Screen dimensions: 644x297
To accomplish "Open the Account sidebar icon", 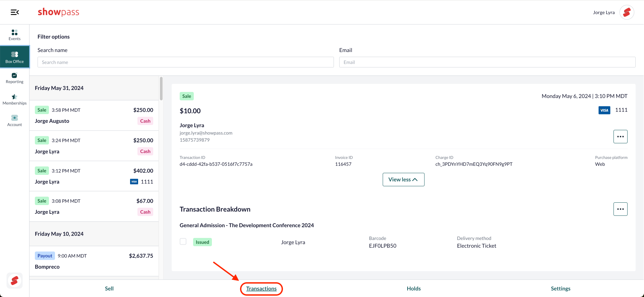I will [x=14, y=121].
